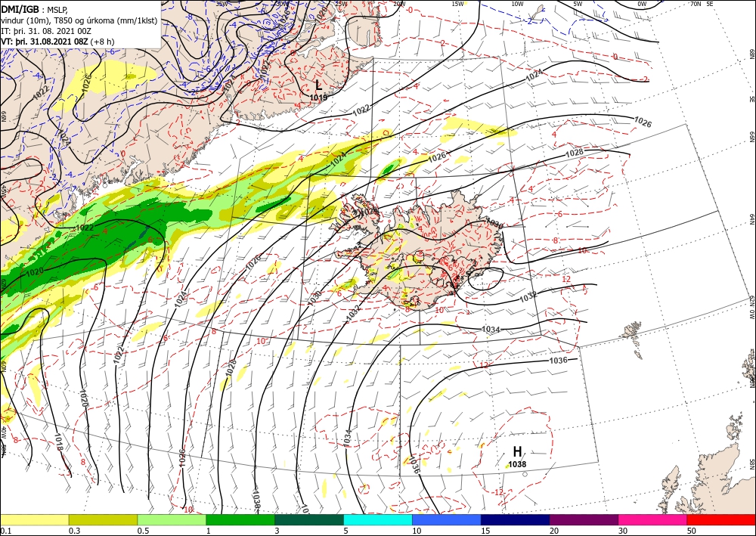Click the '5' legend scale value

pyautogui.click(x=346, y=531)
